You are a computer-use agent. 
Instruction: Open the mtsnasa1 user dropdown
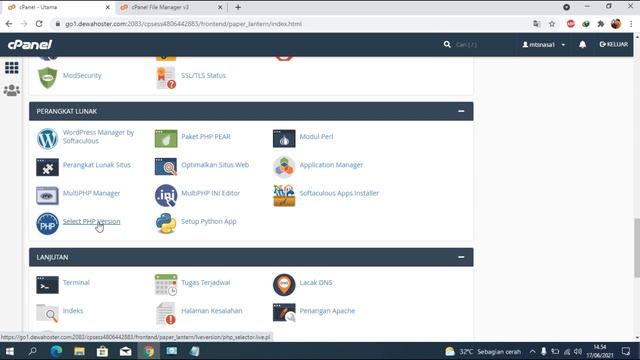544,44
